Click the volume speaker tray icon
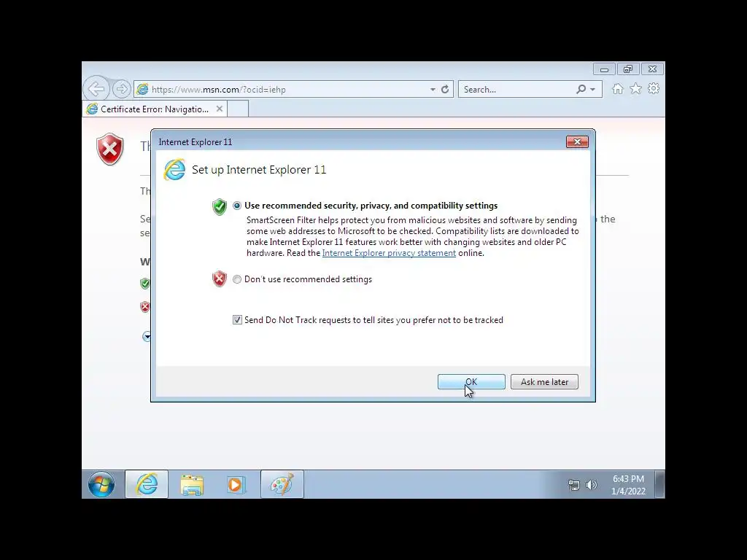747x560 pixels. coord(591,485)
